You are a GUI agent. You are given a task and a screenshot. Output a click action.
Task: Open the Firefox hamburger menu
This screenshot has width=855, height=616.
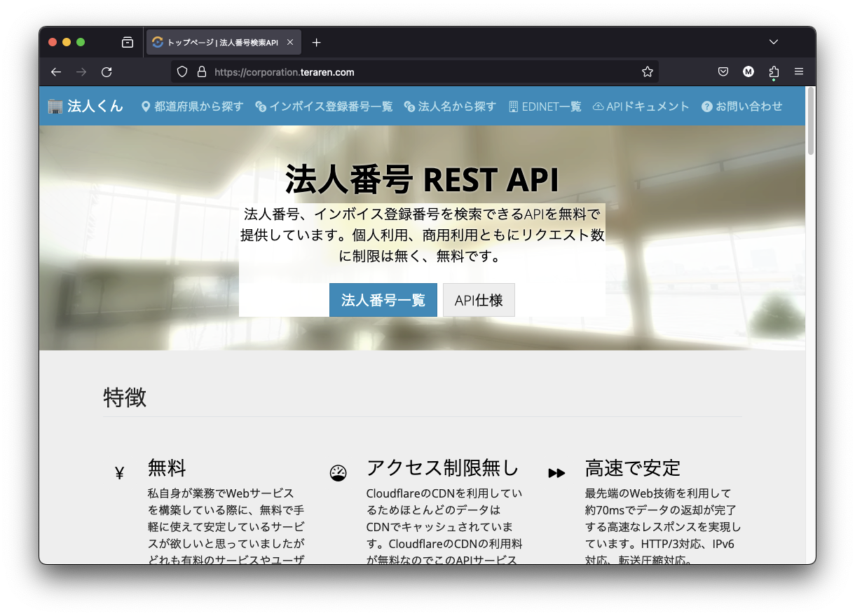pos(799,71)
